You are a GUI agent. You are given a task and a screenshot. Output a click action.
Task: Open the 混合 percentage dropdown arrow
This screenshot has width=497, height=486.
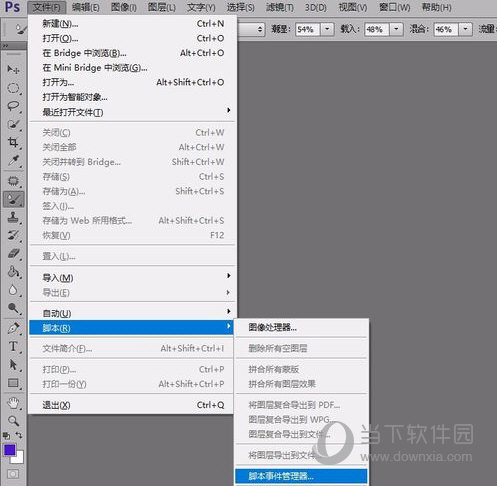tap(466, 29)
